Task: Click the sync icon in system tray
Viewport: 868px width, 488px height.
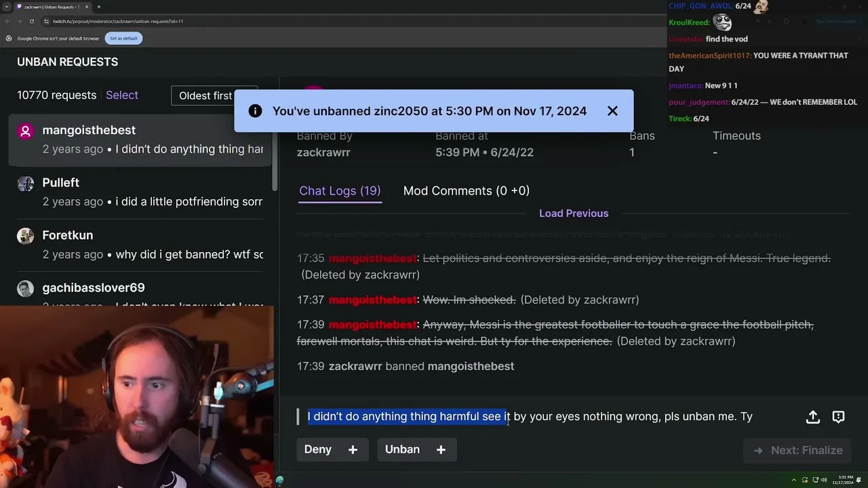Action: coord(806,480)
